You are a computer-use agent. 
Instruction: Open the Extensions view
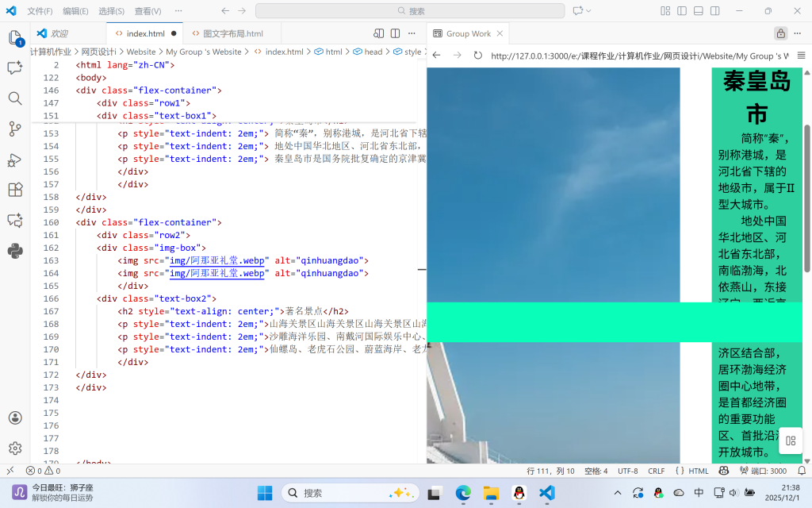pos(15,190)
